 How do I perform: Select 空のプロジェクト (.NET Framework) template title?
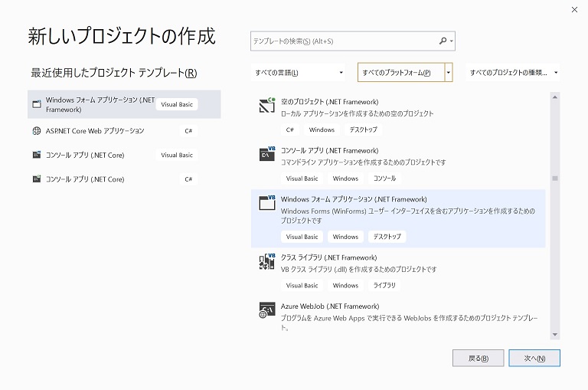click(x=330, y=102)
